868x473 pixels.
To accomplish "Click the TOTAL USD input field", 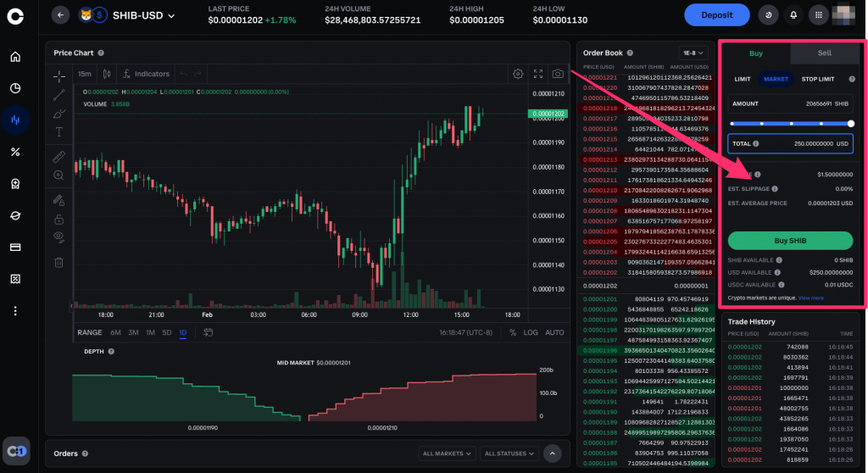I will 790,143.
